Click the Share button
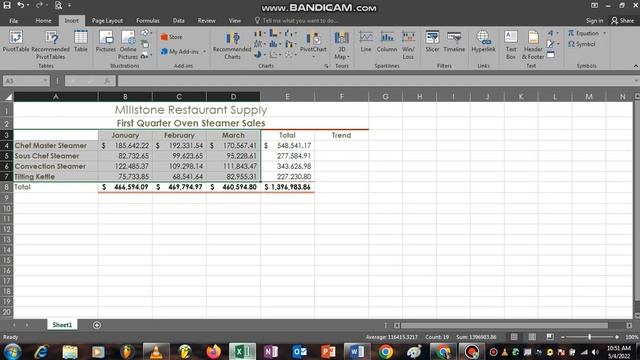The width and height of the screenshot is (640, 360). [x=622, y=20]
